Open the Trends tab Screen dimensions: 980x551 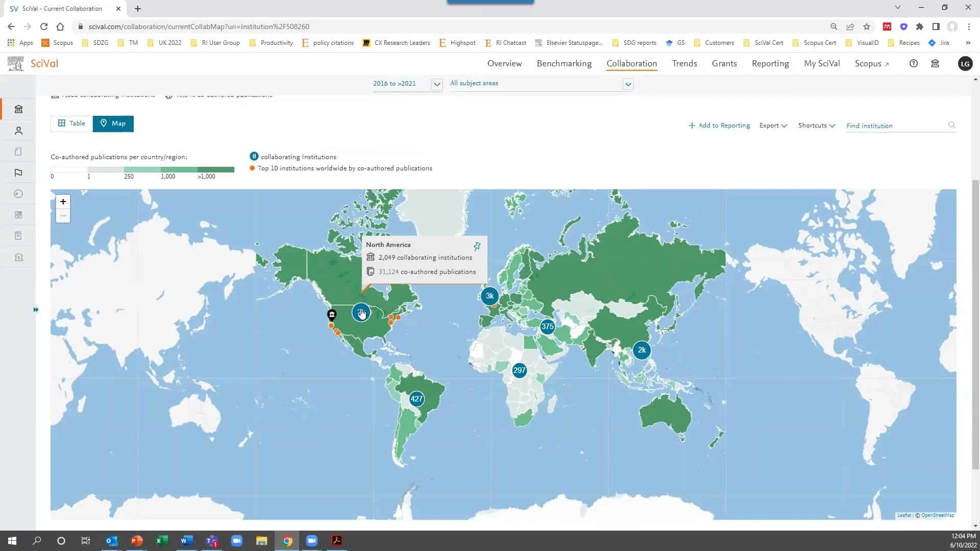tap(684, 64)
